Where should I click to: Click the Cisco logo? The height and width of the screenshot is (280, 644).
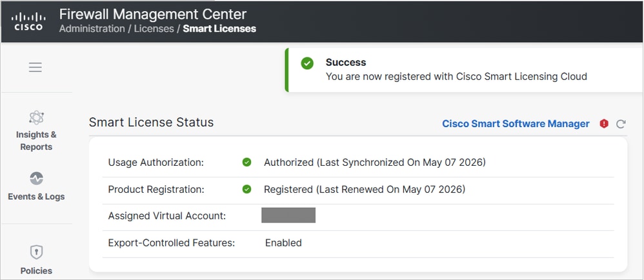[28, 22]
